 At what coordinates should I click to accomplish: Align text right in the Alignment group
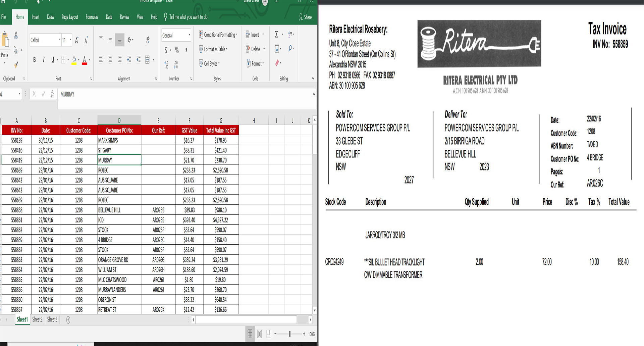120,60
